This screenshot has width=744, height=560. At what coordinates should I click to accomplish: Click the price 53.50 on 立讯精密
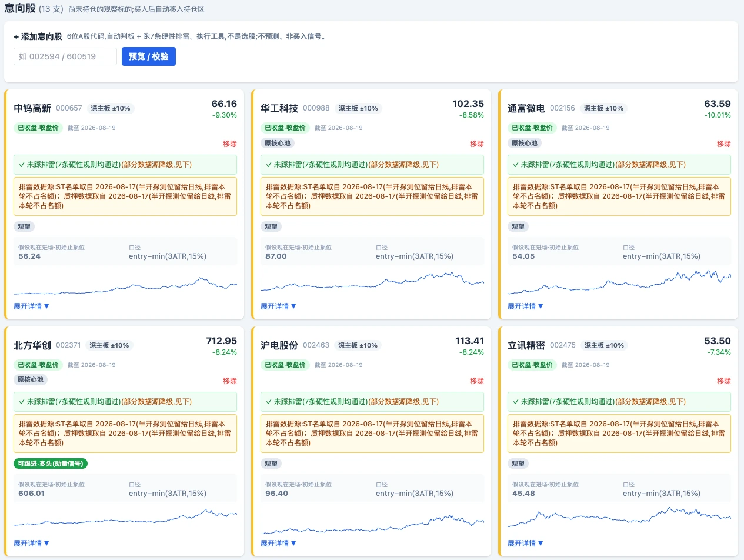[x=718, y=341]
